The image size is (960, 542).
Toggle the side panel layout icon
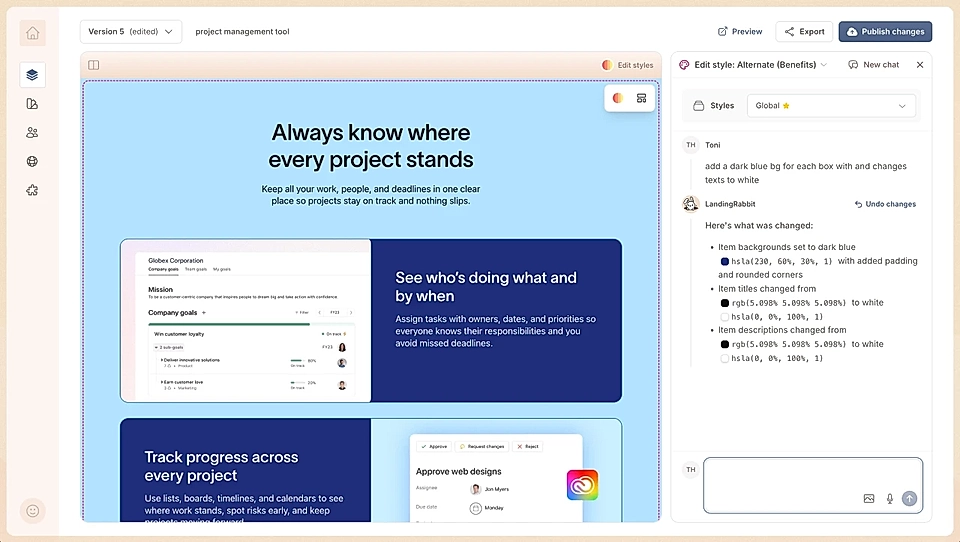pyautogui.click(x=94, y=65)
